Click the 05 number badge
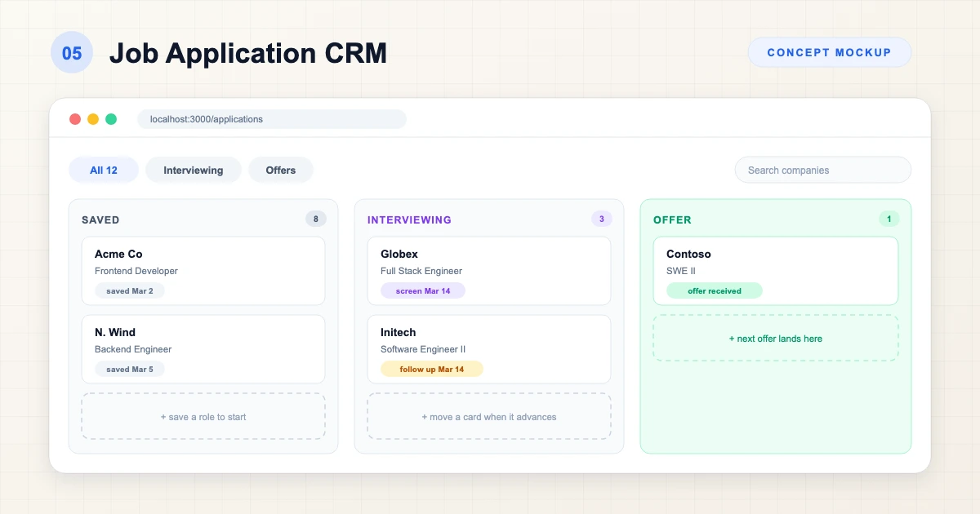 click(x=72, y=53)
